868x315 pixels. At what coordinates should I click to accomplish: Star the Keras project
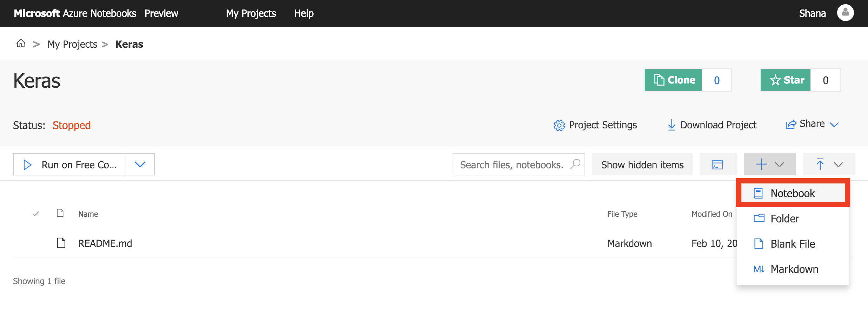(x=786, y=80)
